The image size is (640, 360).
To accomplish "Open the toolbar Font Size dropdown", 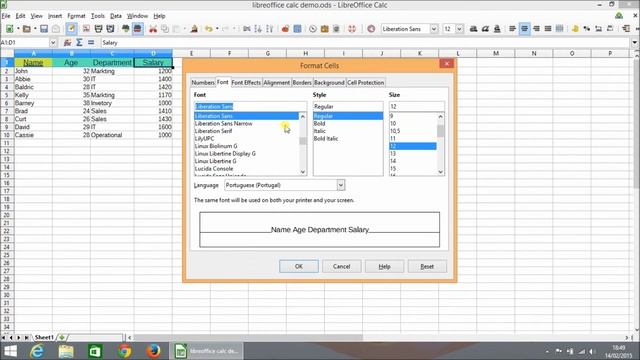I will point(459,29).
